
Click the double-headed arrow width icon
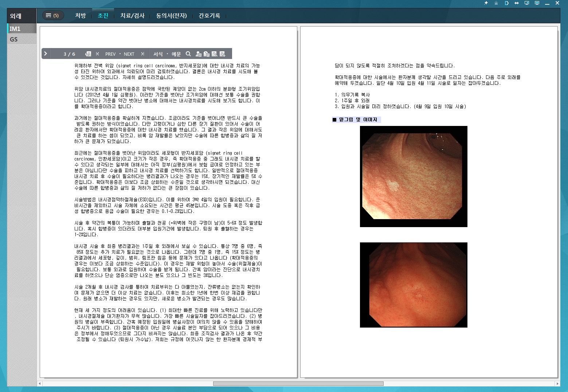pyautogui.click(x=516, y=3)
